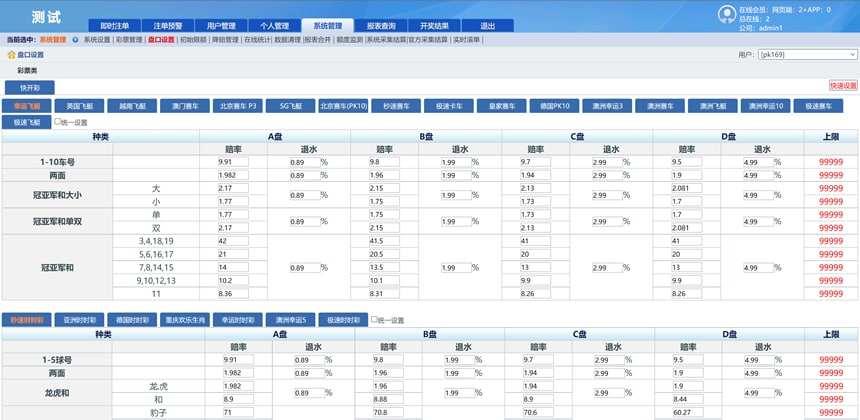Enable 统一设置 checkbox beside 极速时时彩
Screen dimensions: 860x420
click(375, 320)
